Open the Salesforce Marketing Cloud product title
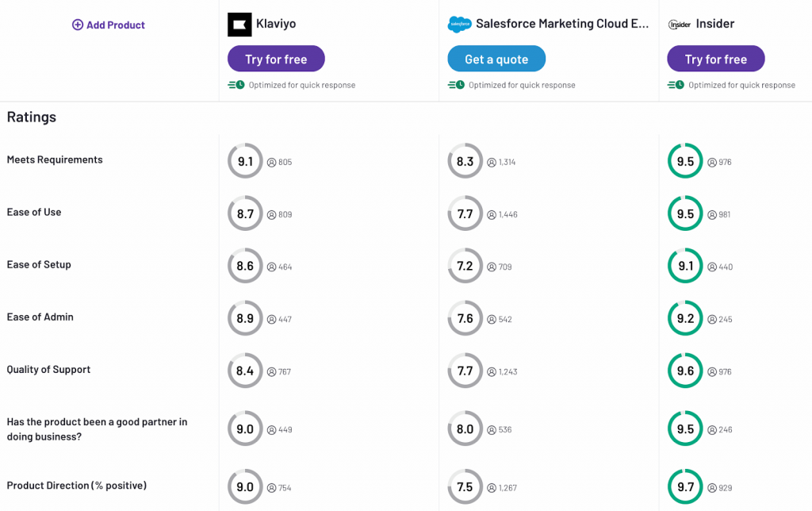 [562, 24]
